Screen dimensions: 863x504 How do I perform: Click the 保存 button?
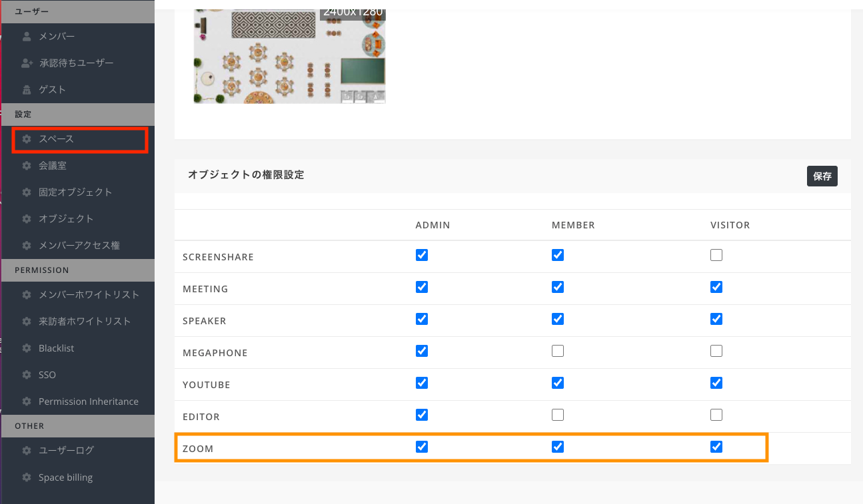(x=822, y=176)
